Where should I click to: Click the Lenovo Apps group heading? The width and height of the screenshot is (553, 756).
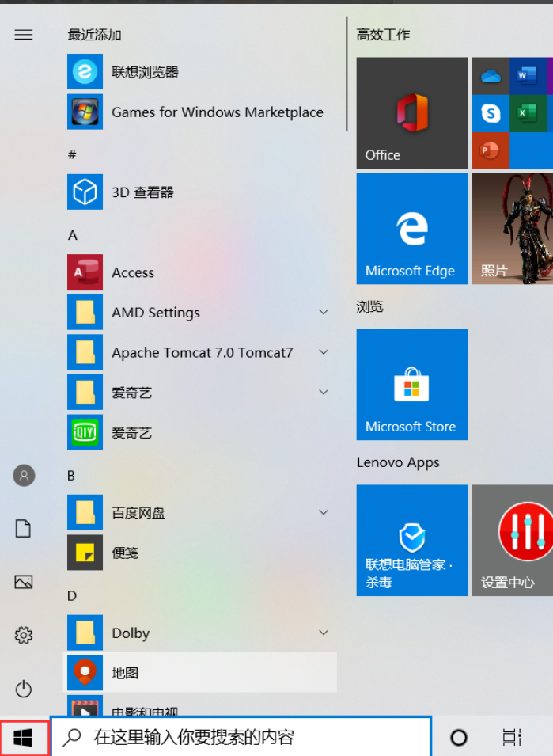[x=398, y=462]
